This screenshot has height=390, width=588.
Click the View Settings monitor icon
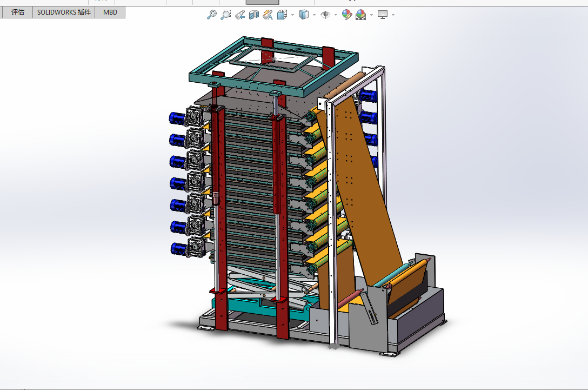383,15
